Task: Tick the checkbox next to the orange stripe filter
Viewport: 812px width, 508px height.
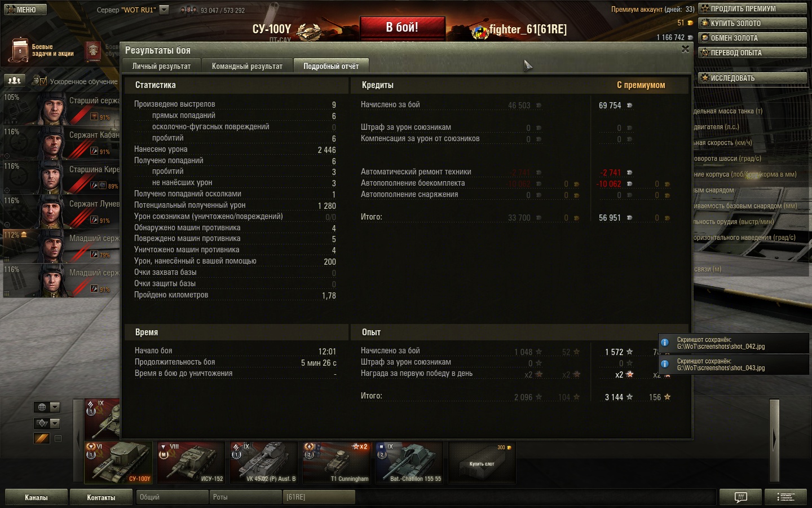Action: 58,438
